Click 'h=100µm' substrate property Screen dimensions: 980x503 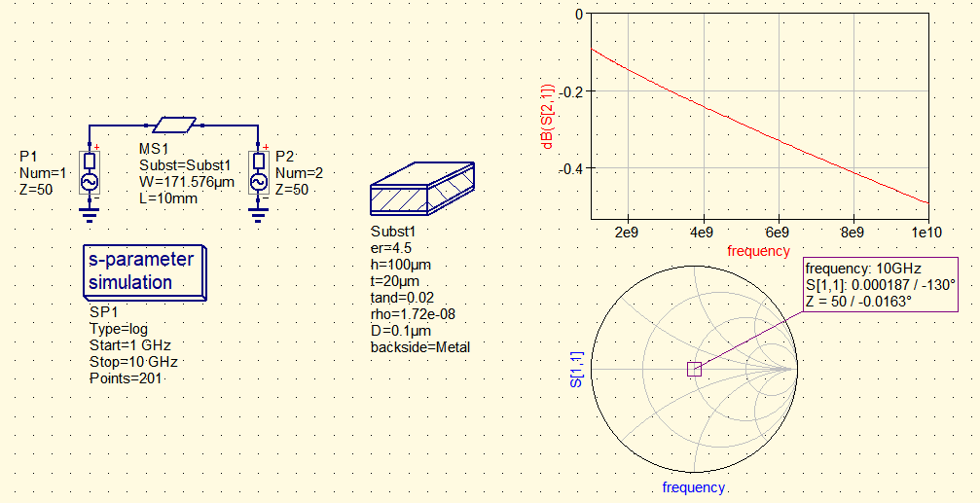tap(401, 265)
